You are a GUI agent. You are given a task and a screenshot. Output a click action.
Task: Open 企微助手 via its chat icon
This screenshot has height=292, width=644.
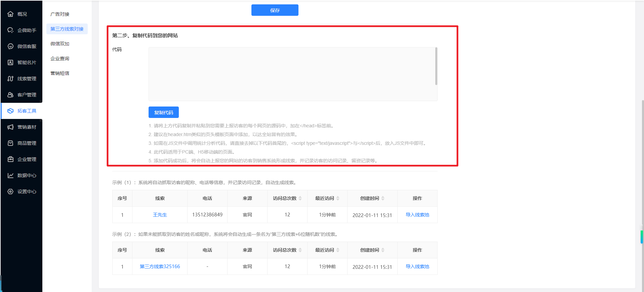pyautogui.click(x=10, y=30)
